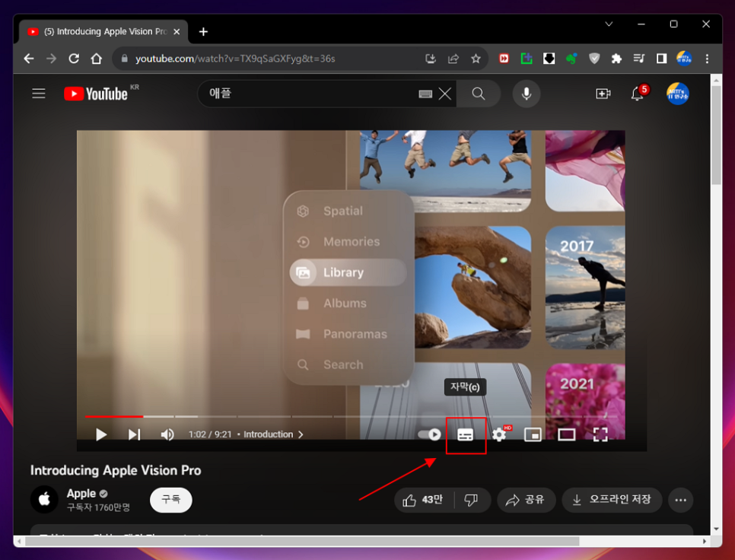
Task: Open the Apple channel avatar
Action: (45, 500)
